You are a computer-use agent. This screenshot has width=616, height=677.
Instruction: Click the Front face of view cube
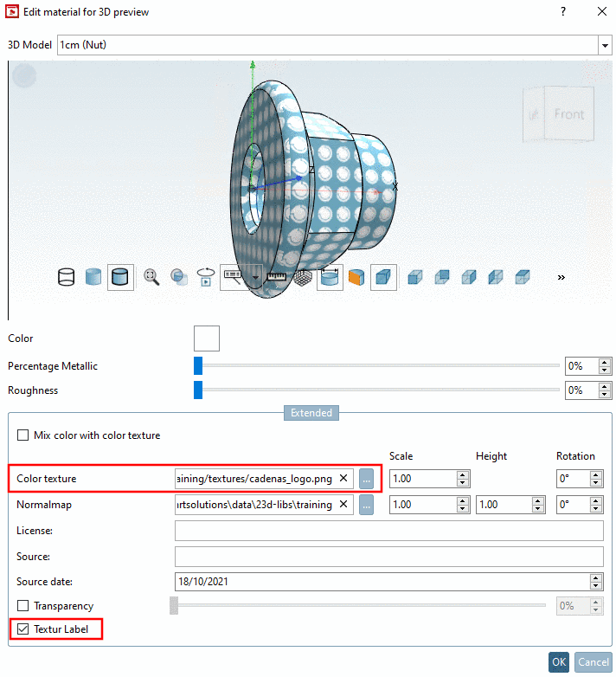click(569, 114)
